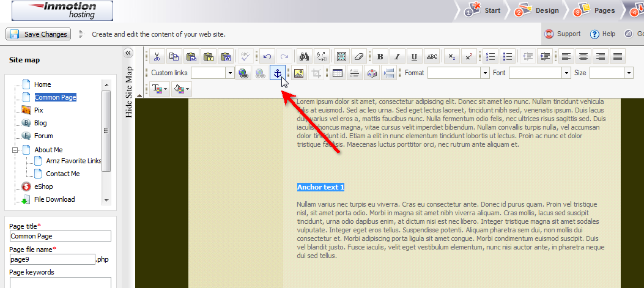This screenshot has height=288, width=644.
Task: Toggle Underline formatting
Action: [x=415, y=57]
